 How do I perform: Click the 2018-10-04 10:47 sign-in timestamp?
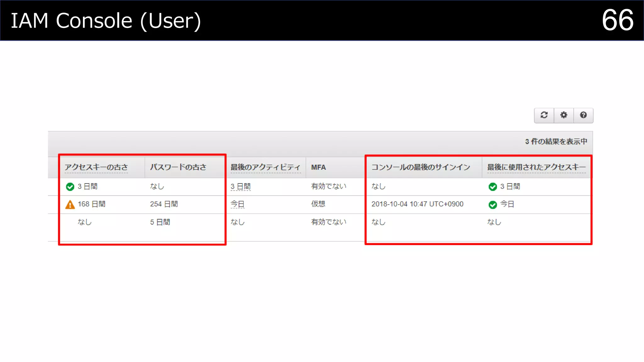[x=417, y=204]
